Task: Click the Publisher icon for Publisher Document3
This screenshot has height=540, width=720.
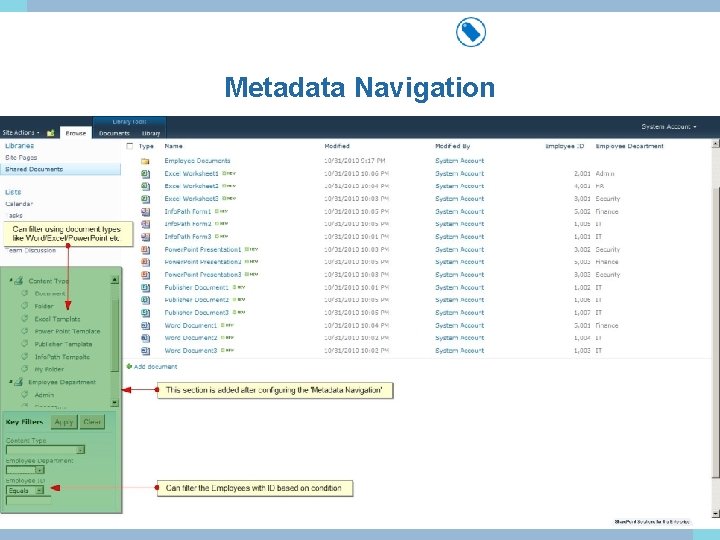Action: [x=146, y=313]
